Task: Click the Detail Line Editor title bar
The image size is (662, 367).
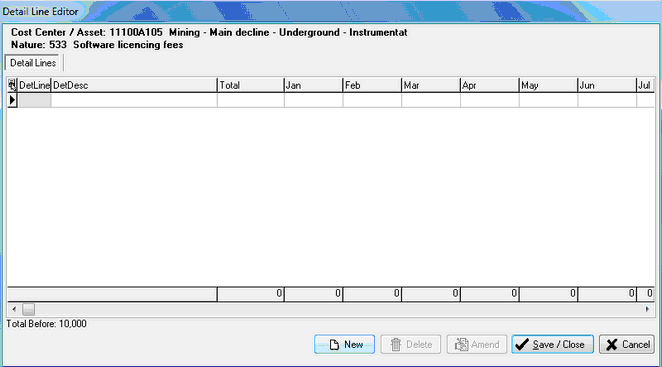Action: point(331,11)
